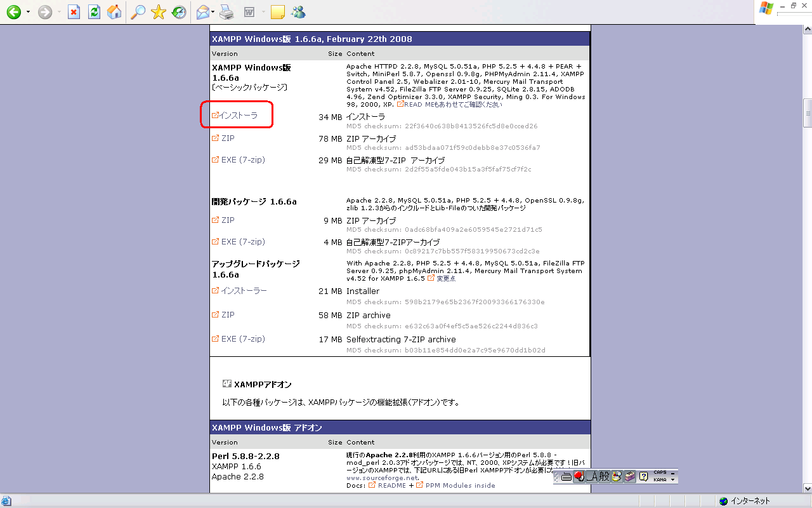812x508 pixels.
Task: Open EXE (7-zip) link for upgrade 17 MB
Action: pos(243,339)
